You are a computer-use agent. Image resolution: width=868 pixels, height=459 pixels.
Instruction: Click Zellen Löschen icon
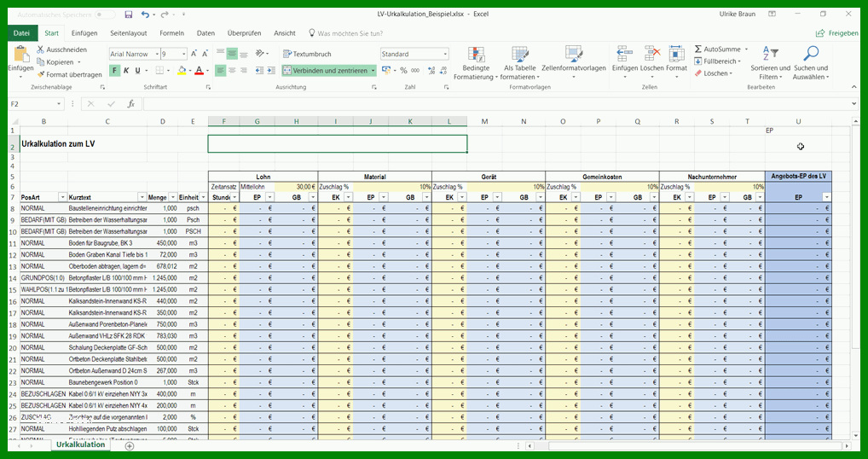(652, 55)
